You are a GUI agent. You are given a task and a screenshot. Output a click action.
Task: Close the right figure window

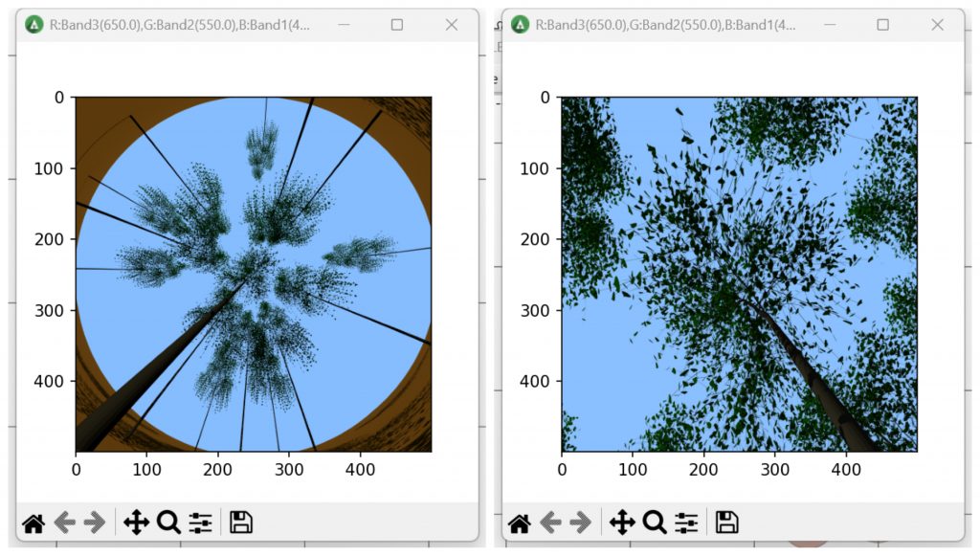tap(938, 24)
